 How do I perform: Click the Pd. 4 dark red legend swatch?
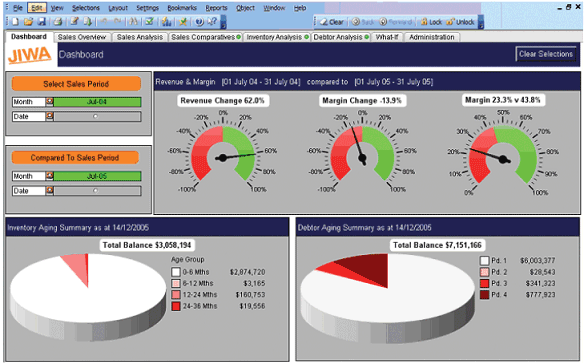click(484, 295)
